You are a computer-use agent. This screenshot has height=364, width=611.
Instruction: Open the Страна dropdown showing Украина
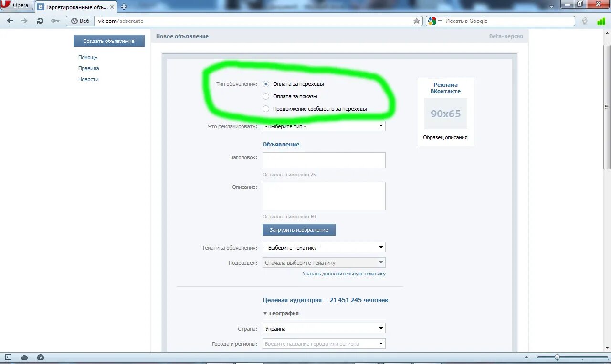pos(324,329)
